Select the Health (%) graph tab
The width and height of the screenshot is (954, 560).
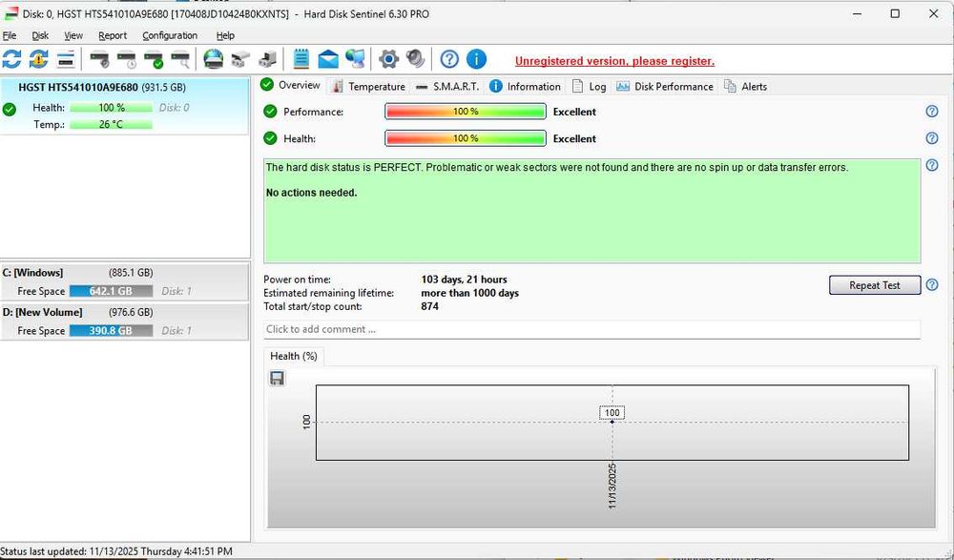click(x=294, y=356)
